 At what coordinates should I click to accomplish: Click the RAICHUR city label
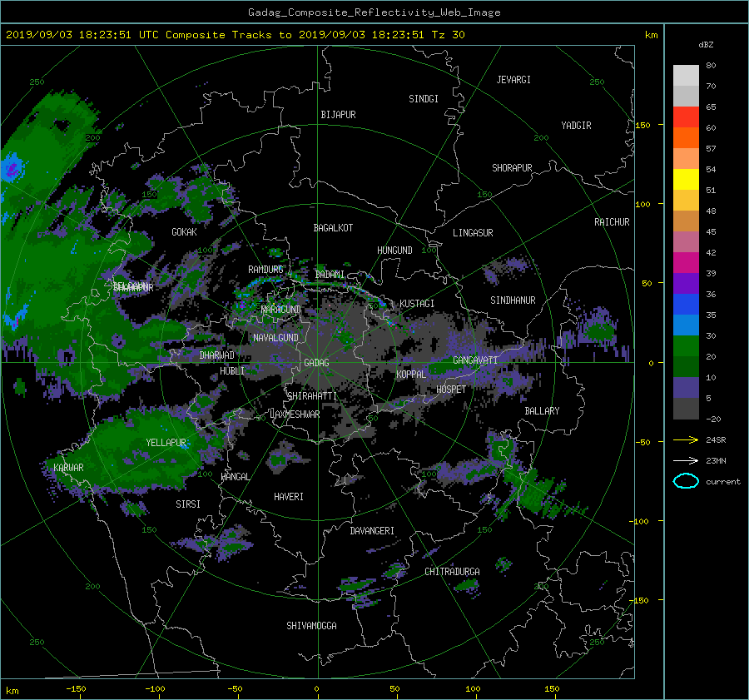(x=612, y=222)
